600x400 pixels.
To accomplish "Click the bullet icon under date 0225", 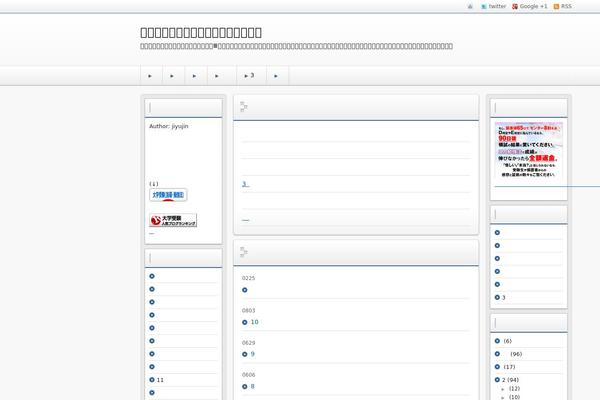I will (x=245, y=290).
